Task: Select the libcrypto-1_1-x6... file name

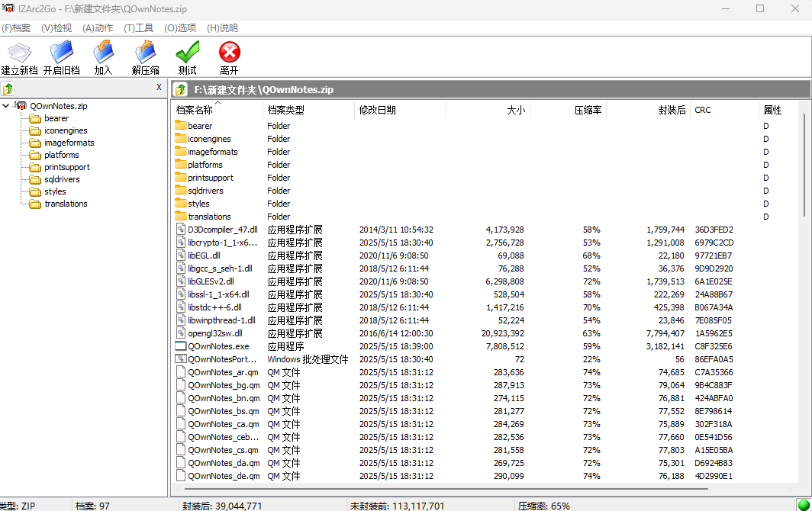Action: pos(222,243)
